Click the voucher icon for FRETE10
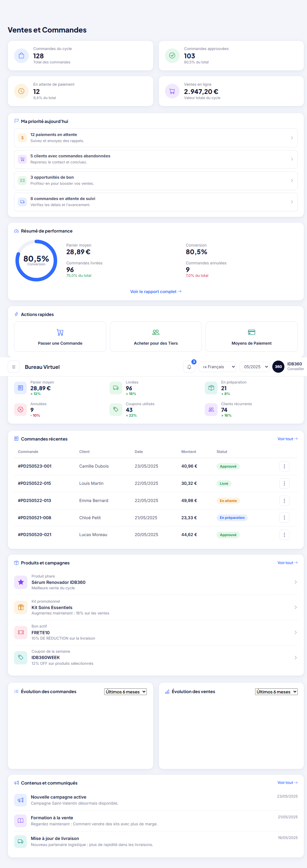Image resolution: width=307 pixels, height=868 pixels. (x=21, y=633)
